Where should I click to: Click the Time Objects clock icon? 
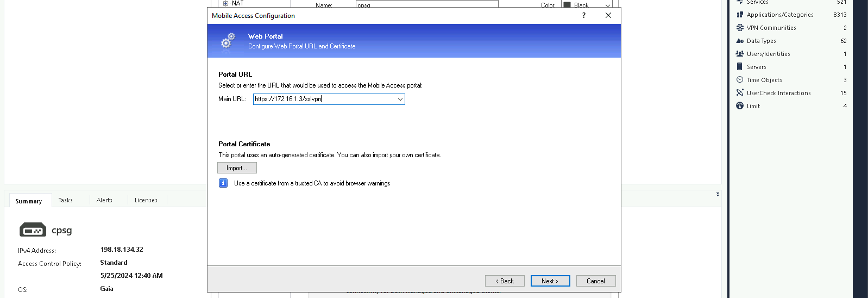click(739, 80)
